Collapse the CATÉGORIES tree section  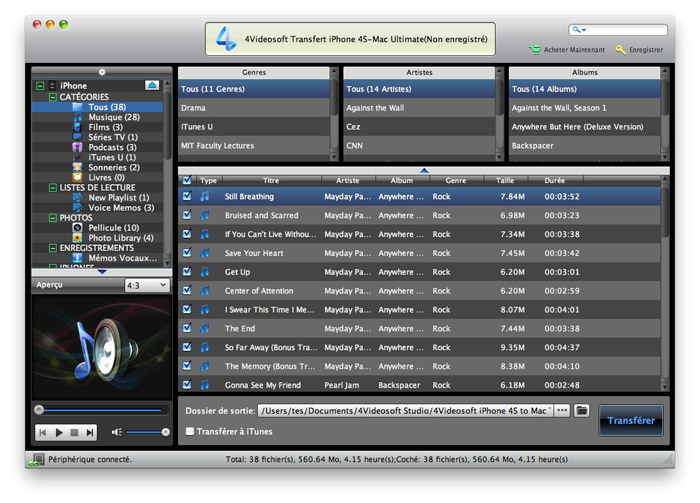[x=53, y=97]
